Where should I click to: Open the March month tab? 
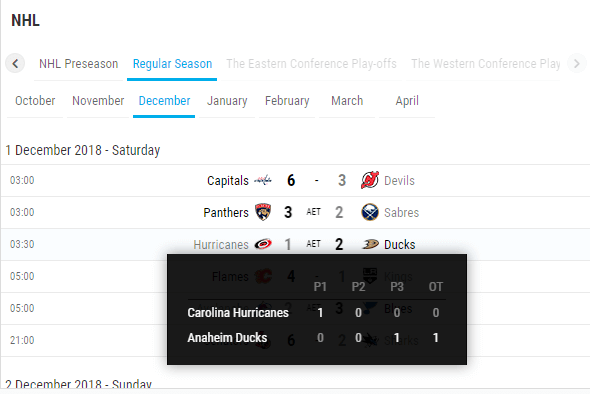coord(347,101)
